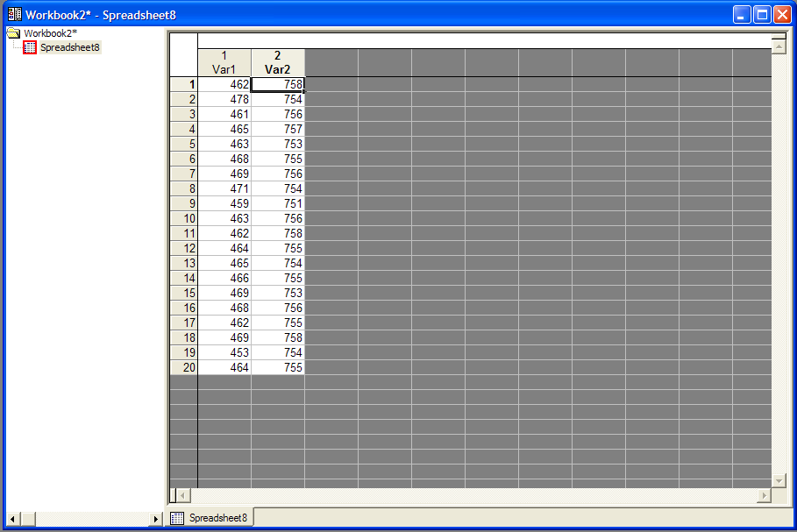Screen dimensions: 797x532
Task: Open Workbook2* node in tree
Action: coord(50,33)
